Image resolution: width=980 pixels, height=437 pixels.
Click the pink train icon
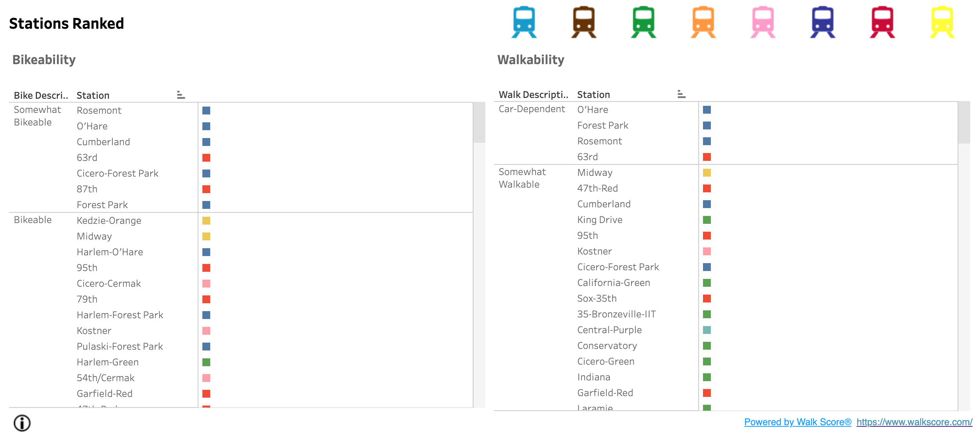pyautogui.click(x=763, y=22)
